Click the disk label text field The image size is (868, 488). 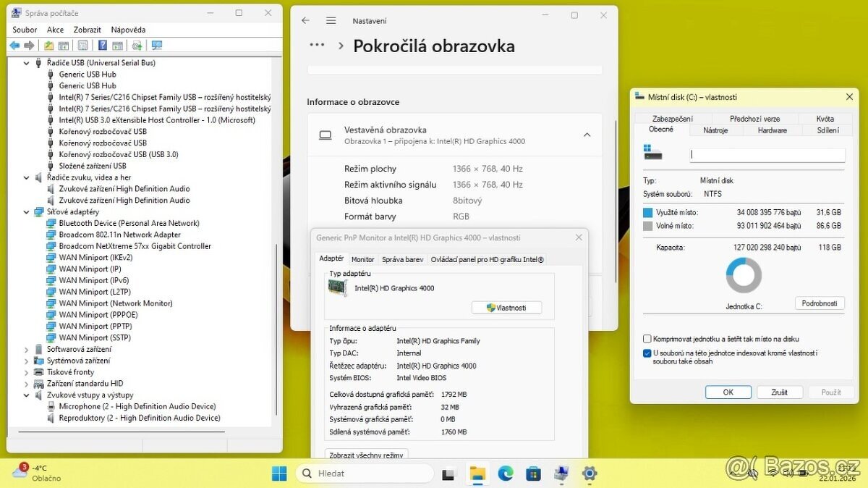[x=767, y=155]
